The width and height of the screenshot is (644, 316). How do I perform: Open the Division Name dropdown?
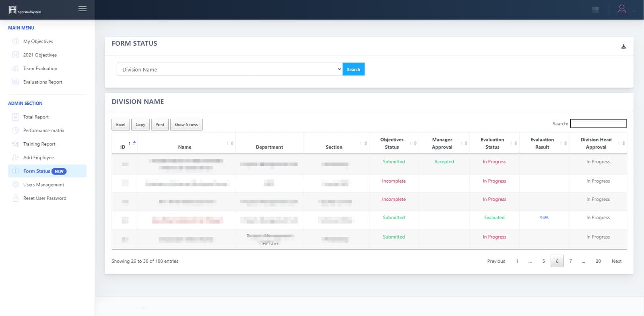229,69
